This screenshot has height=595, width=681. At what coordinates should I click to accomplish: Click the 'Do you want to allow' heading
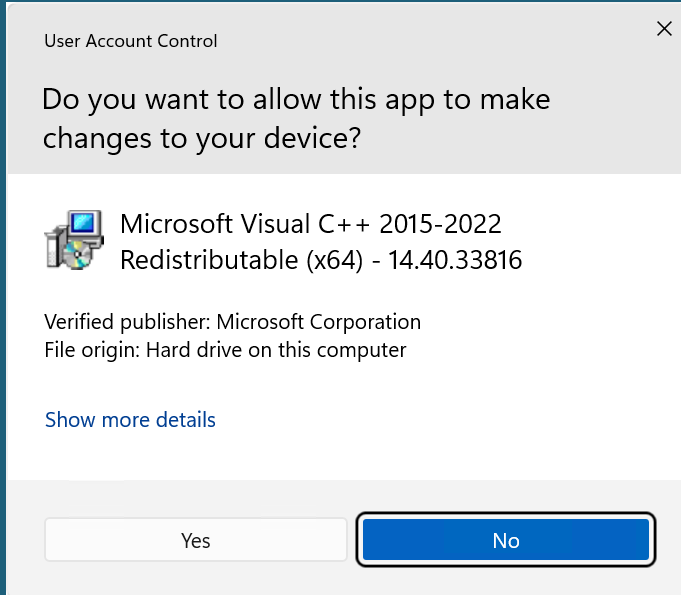click(x=296, y=118)
